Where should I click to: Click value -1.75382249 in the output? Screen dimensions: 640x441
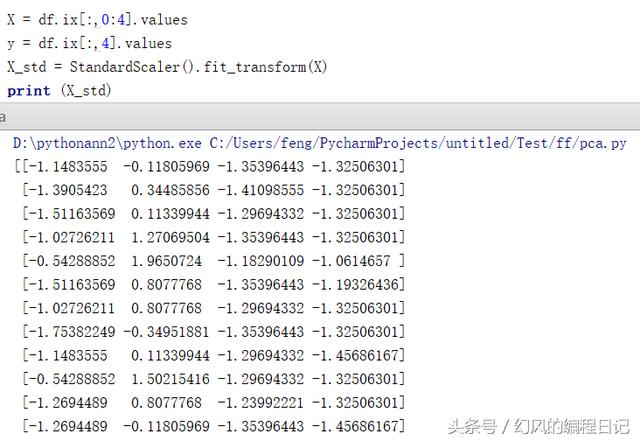[72, 332]
